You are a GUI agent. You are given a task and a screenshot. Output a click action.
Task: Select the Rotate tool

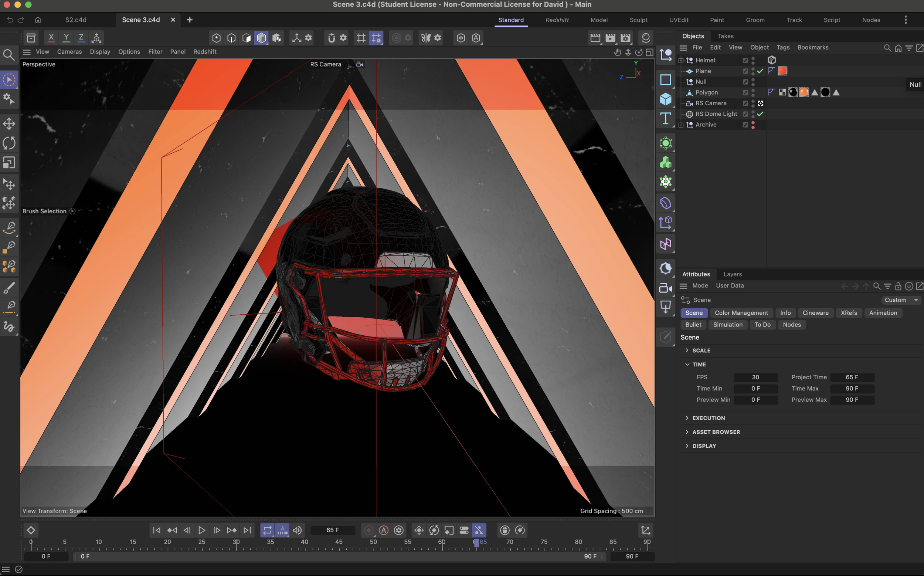point(9,143)
